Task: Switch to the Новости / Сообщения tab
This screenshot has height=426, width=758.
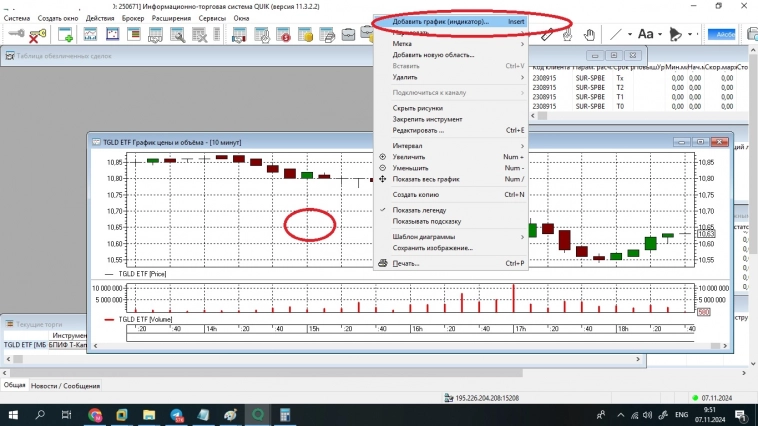Action: tap(65, 385)
